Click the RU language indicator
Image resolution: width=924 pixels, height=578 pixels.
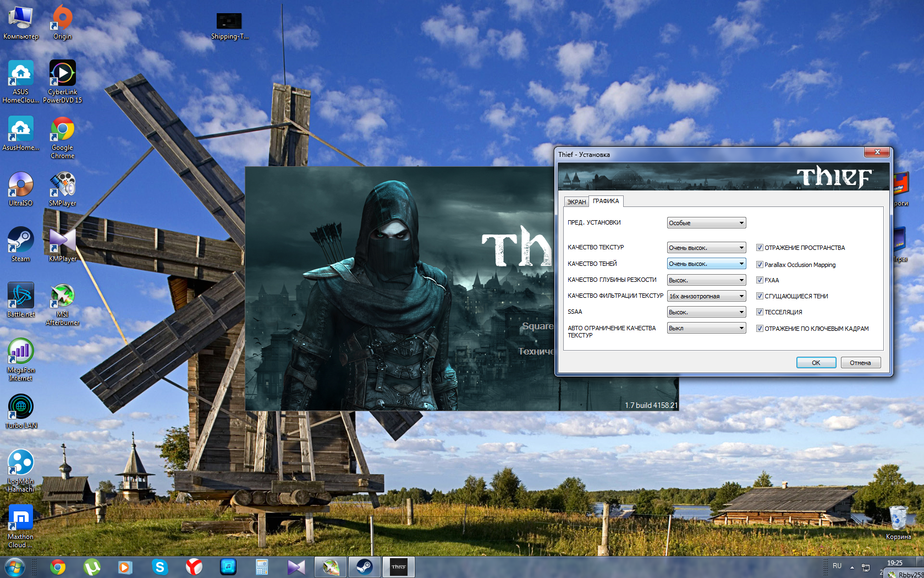[837, 566]
